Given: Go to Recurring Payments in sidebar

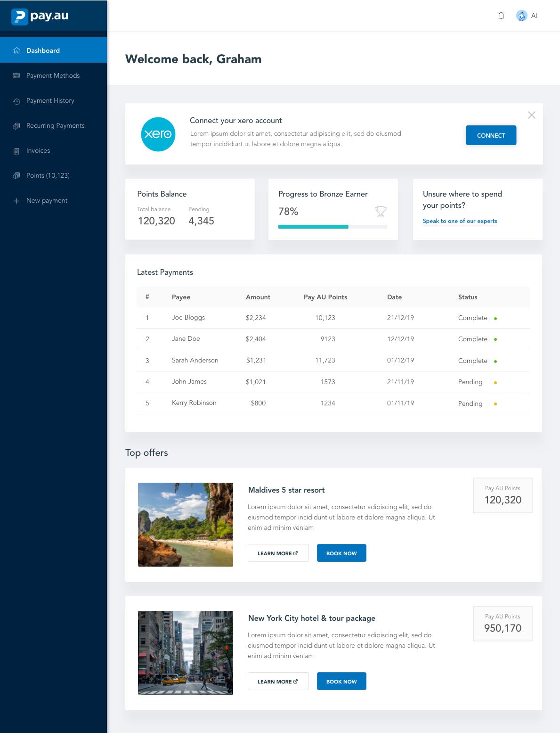Looking at the screenshot, I should (55, 125).
